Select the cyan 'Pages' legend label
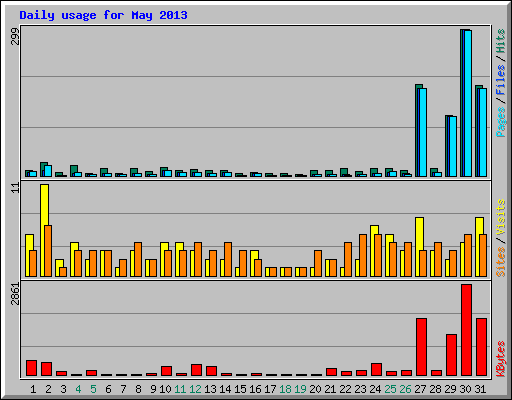 [500, 122]
